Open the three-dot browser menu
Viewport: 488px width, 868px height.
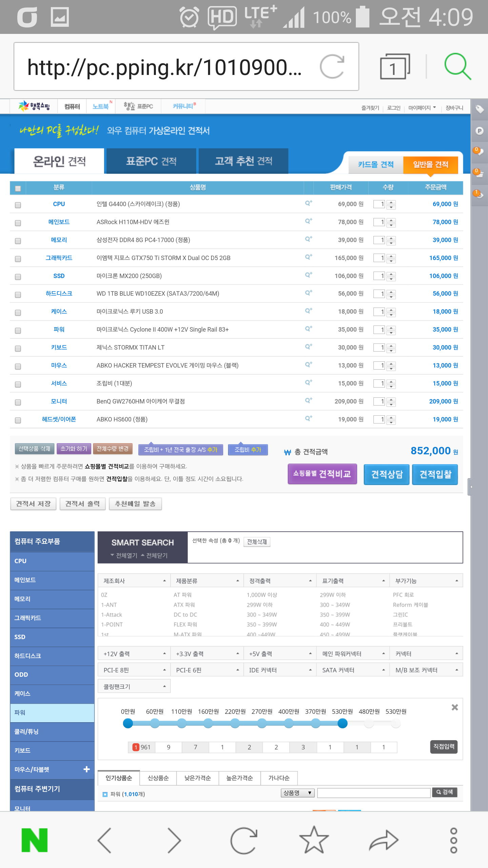(x=453, y=840)
